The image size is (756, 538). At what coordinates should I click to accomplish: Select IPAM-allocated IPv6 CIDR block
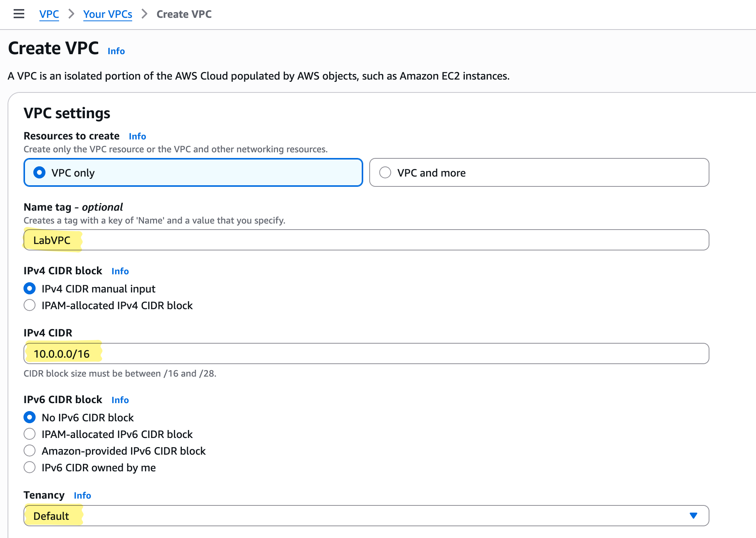(x=30, y=434)
